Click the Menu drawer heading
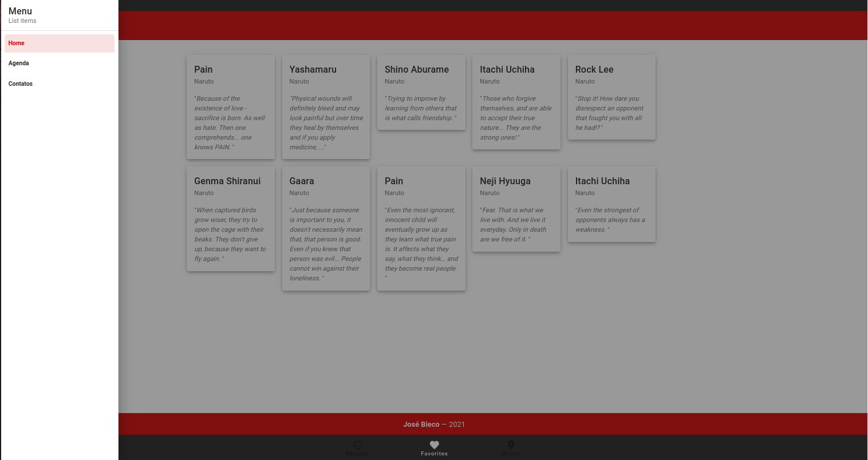868x460 pixels. (20, 11)
